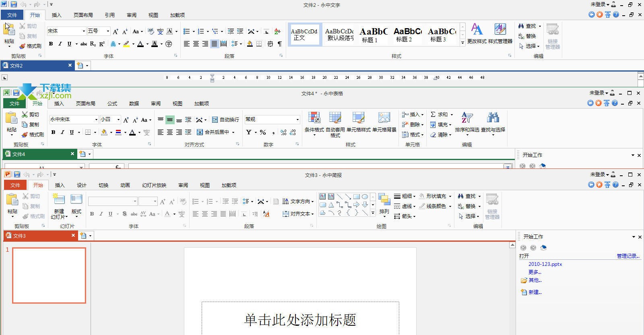Select slide 1 thumbnail
The image size is (644, 335).
click(x=49, y=275)
